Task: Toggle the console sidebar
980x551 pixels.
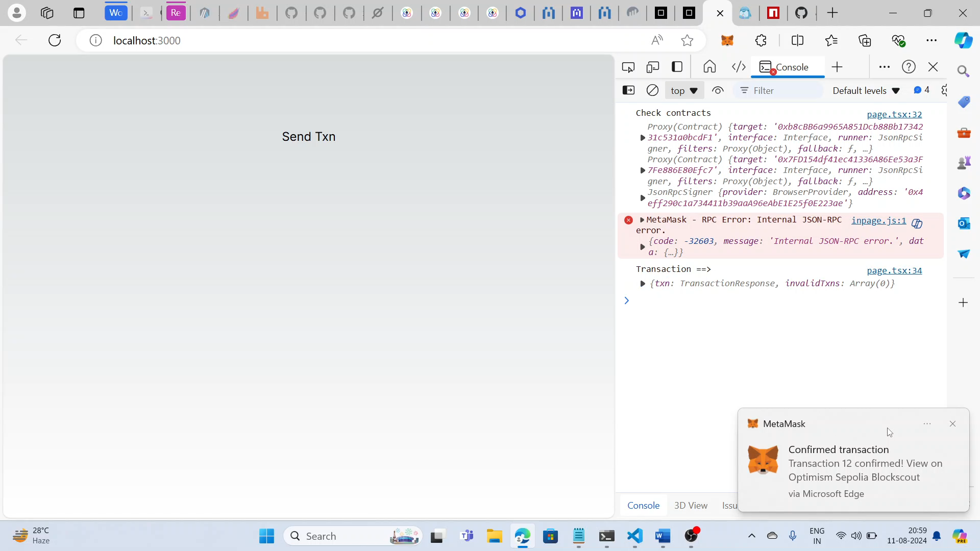Action: pyautogui.click(x=629, y=90)
